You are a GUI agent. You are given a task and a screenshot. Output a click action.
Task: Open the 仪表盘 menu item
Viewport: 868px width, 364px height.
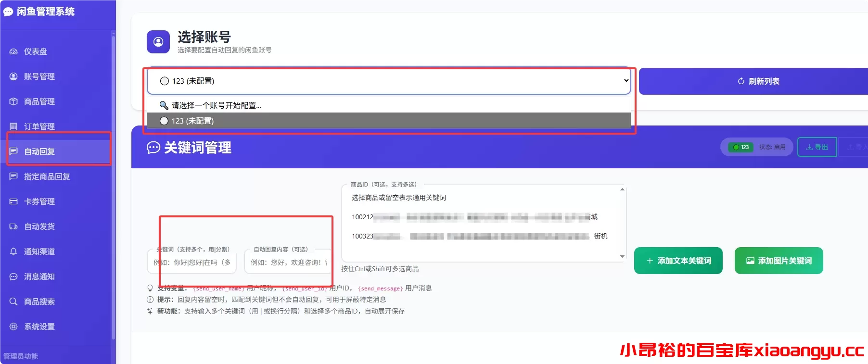(56, 51)
